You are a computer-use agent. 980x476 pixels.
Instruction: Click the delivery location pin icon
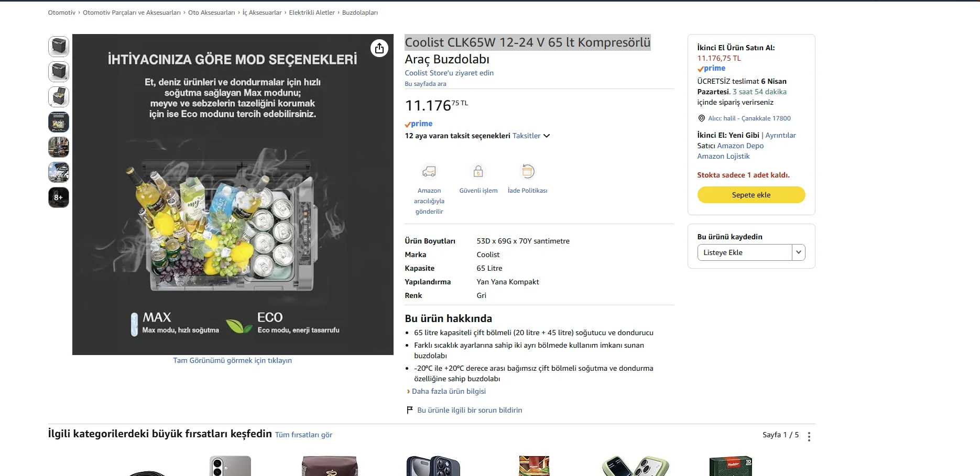701,118
